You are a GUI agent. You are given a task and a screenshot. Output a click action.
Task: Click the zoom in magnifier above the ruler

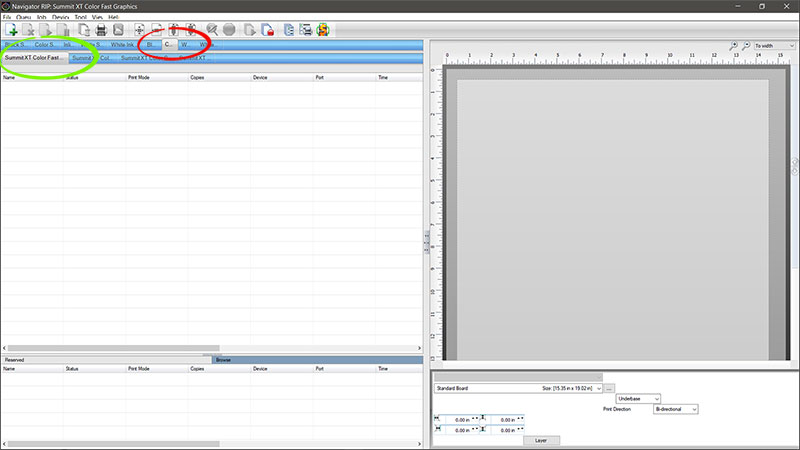[x=734, y=45]
